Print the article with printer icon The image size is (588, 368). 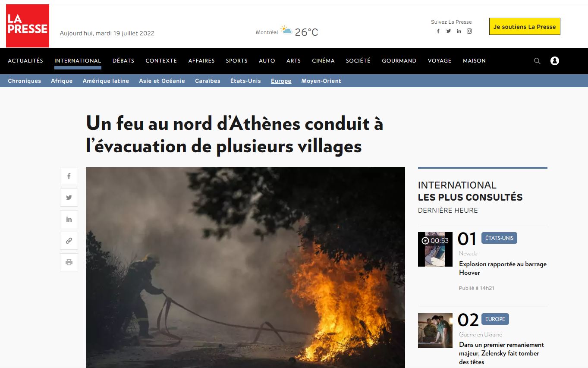tap(69, 262)
